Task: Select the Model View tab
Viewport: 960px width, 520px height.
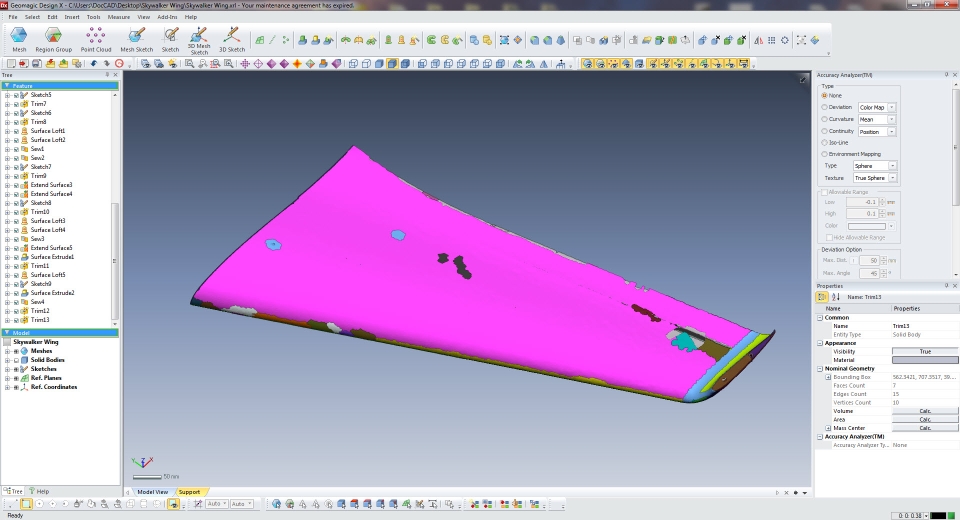Action: coord(151,492)
